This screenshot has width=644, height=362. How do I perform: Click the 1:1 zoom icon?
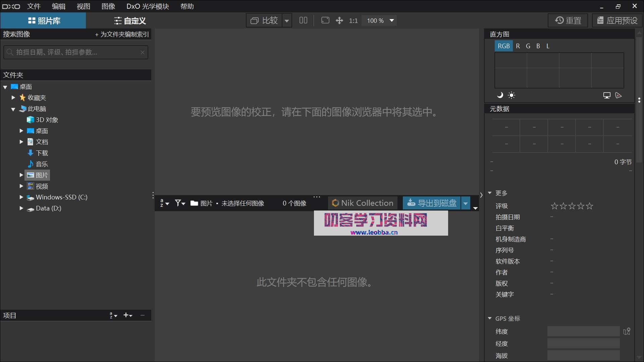coord(354,20)
